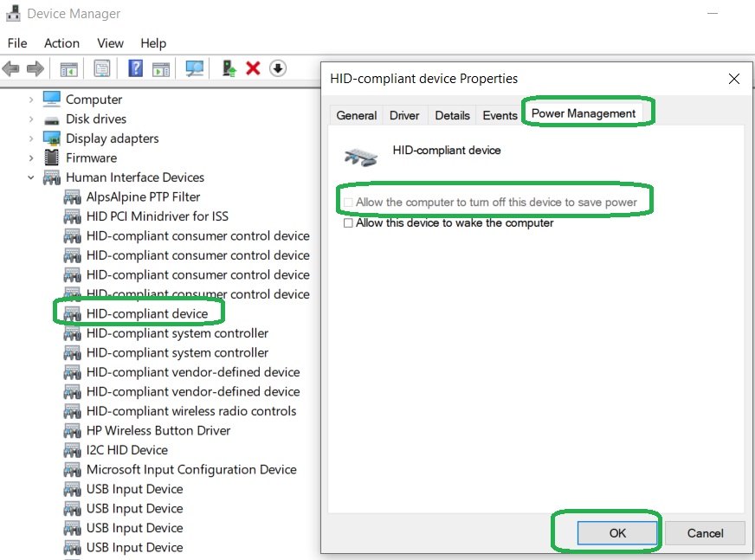Click the Firmware chip icon
755x560 pixels.
click(52, 158)
